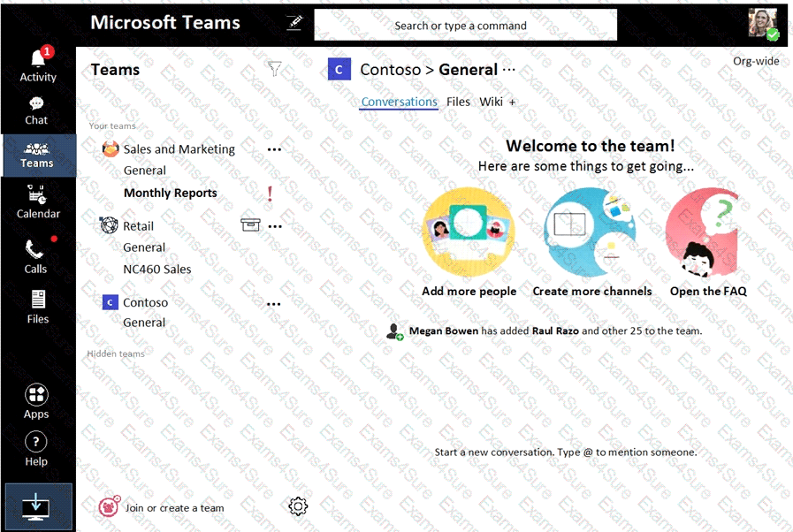793x532 pixels.
Task: Click the Help icon
Action: (x=36, y=449)
